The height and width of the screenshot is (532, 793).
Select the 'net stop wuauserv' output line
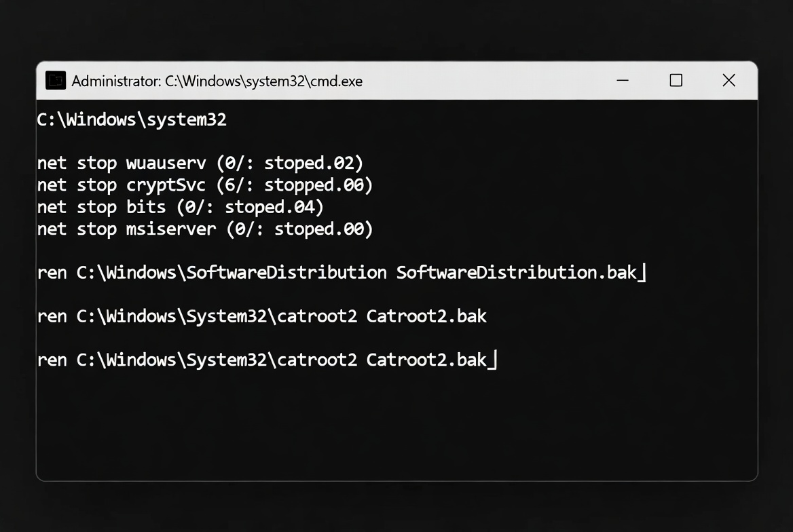tap(200, 163)
